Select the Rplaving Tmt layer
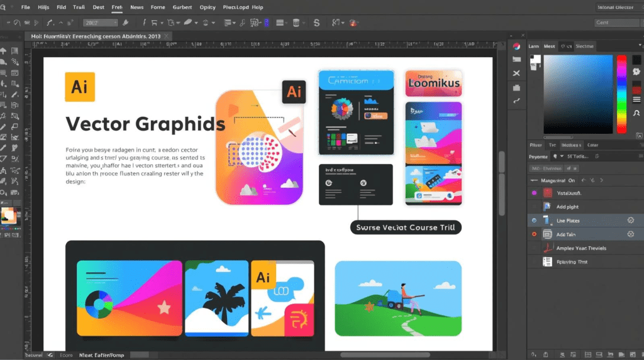 tap(586, 262)
